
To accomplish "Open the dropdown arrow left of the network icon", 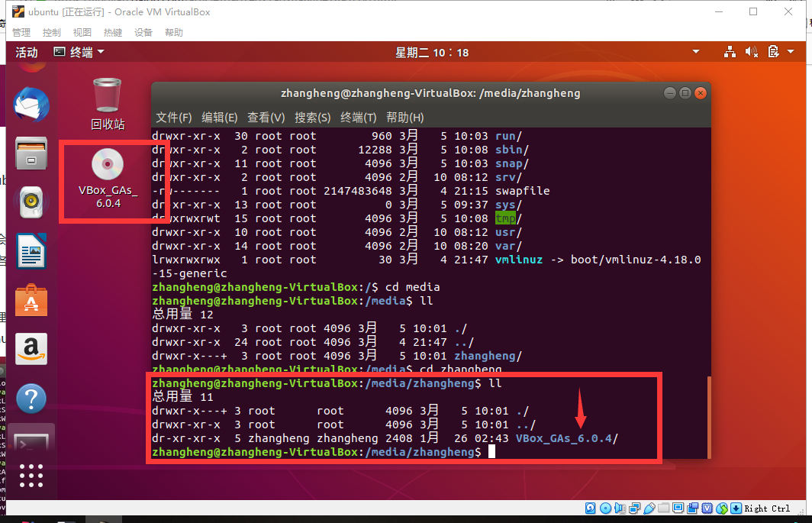I will (x=696, y=52).
